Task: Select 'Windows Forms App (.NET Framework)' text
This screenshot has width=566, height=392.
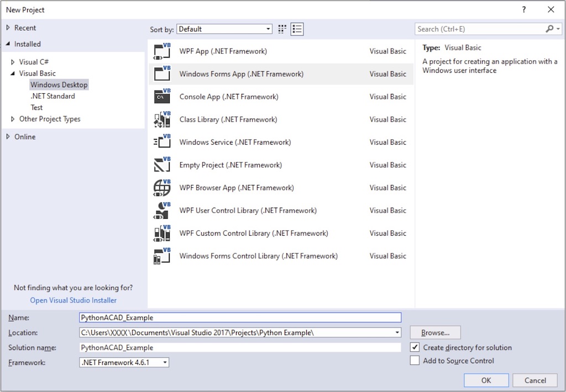Action: click(x=242, y=74)
